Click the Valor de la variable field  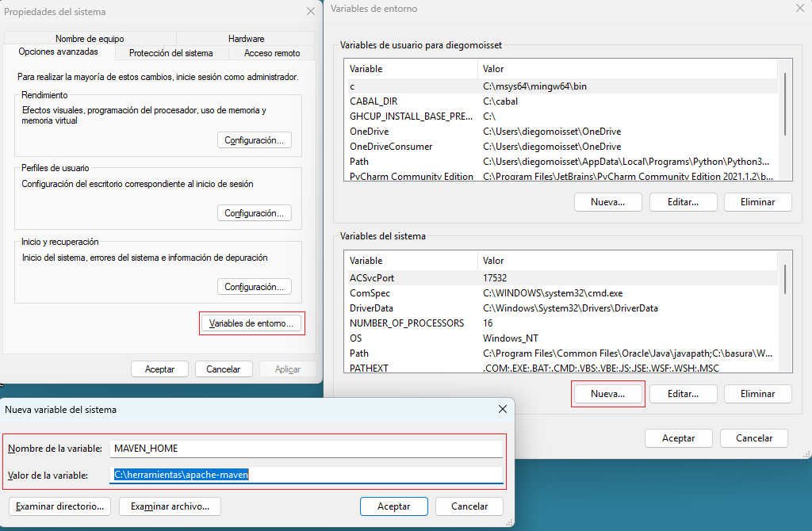307,475
